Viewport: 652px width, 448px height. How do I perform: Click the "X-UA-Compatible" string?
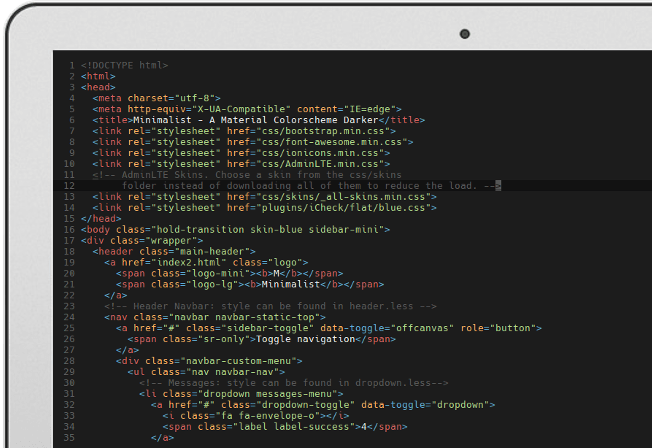(x=244, y=109)
